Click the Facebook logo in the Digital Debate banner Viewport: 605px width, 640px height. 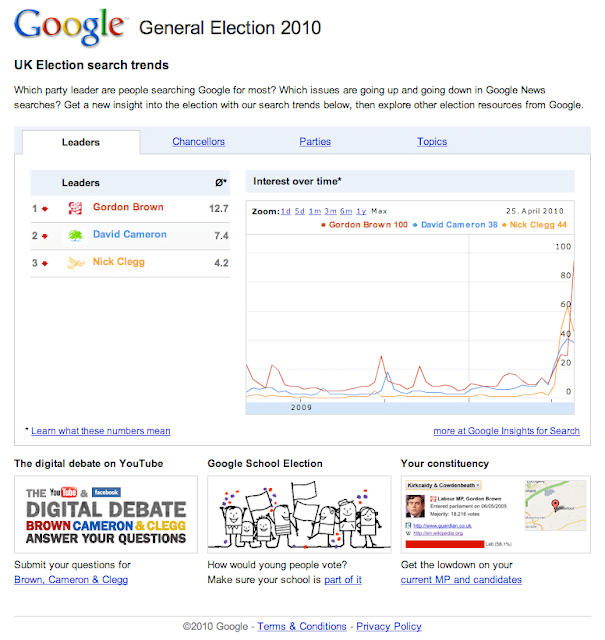click(107, 492)
